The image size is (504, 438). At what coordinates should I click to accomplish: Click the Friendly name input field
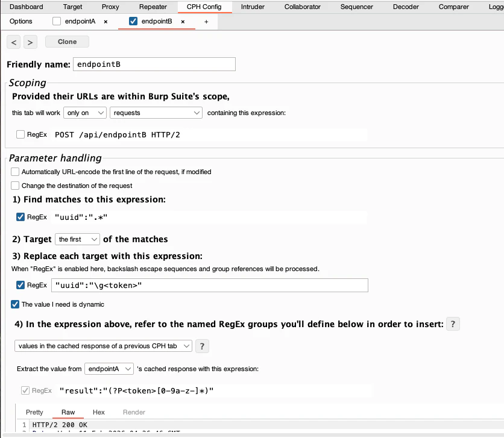[x=154, y=64]
